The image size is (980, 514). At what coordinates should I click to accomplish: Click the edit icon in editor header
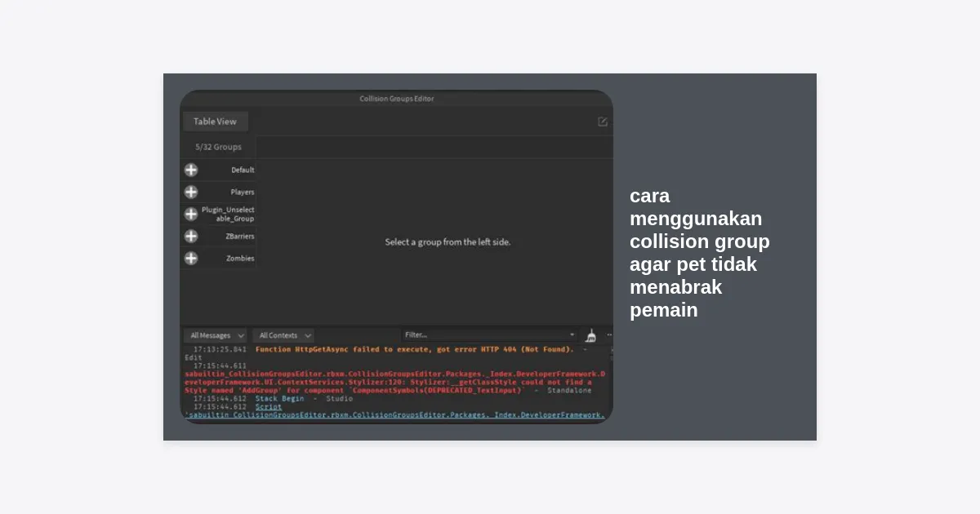tap(603, 122)
